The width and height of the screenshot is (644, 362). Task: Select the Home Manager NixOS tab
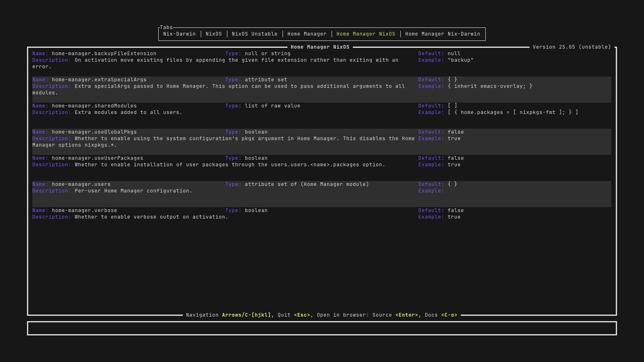(x=365, y=34)
